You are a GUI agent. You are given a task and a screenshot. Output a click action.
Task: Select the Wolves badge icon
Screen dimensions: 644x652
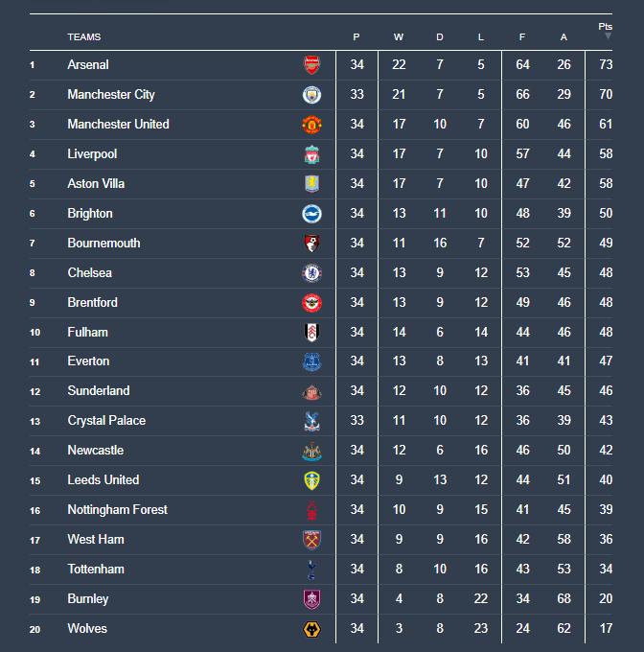pyautogui.click(x=311, y=629)
